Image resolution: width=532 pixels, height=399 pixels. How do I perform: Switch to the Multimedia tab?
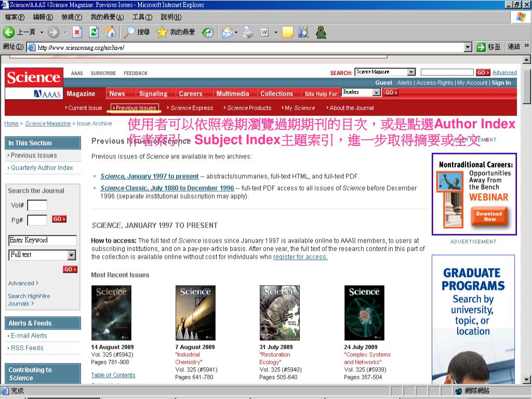coord(233,94)
